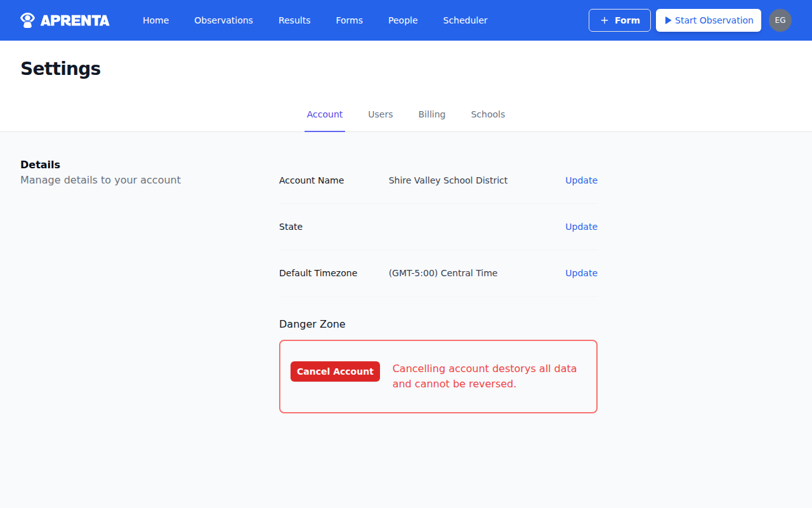This screenshot has width=812, height=508.
Task: Switch to the Billing tab
Action: pos(431,114)
